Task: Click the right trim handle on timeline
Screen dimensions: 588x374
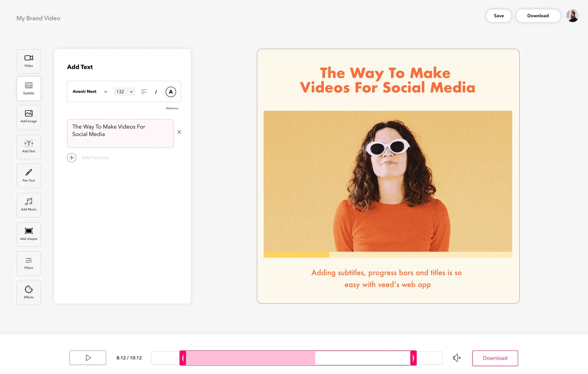Action: (413, 358)
